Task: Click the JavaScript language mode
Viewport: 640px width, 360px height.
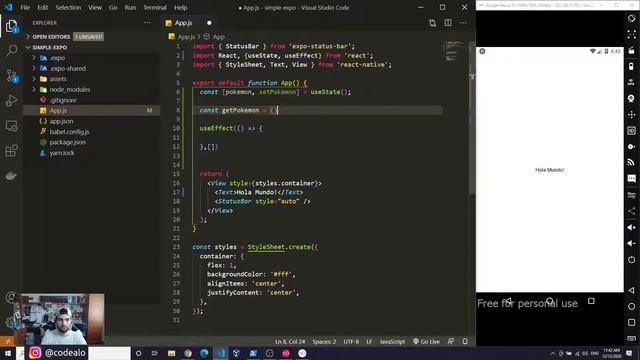Action: (x=392, y=342)
